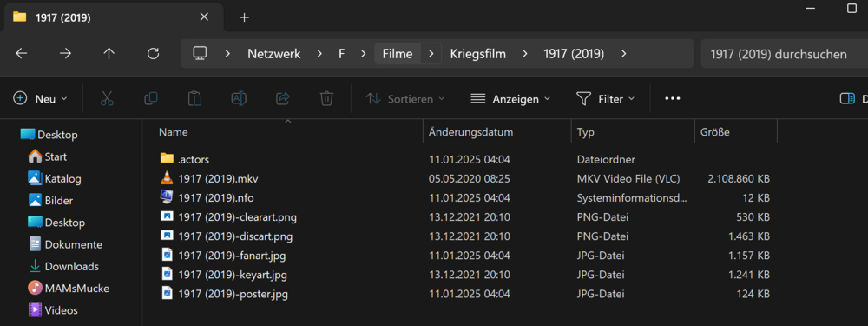This screenshot has height=326, width=868.
Task: Open the Anzeigen view dropdown
Action: click(x=510, y=99)
